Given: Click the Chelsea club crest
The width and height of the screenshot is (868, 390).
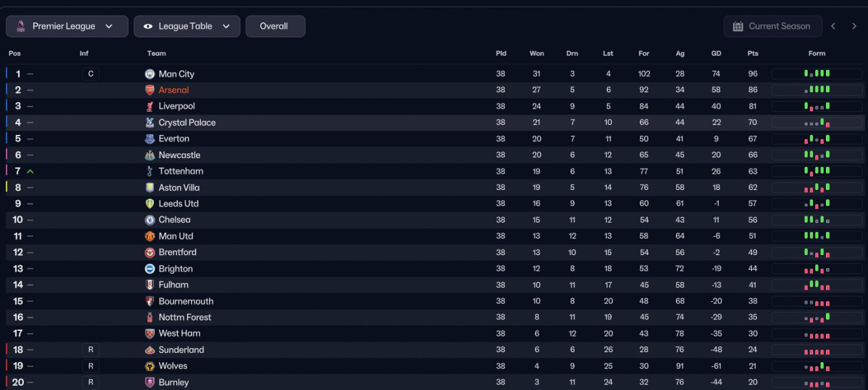Looking at the screenshot, I should pos(150,220).
